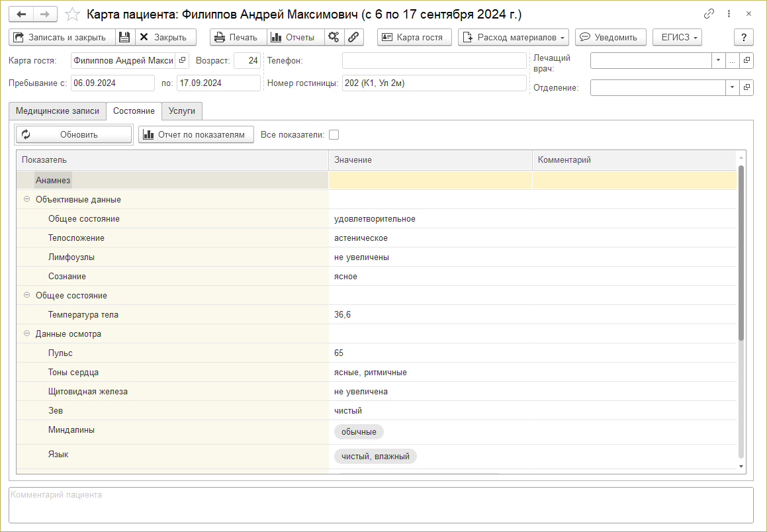The width and height of the screenshot is (767, 532).
Task: Click the Уведомить button
Action: [610, 37]
